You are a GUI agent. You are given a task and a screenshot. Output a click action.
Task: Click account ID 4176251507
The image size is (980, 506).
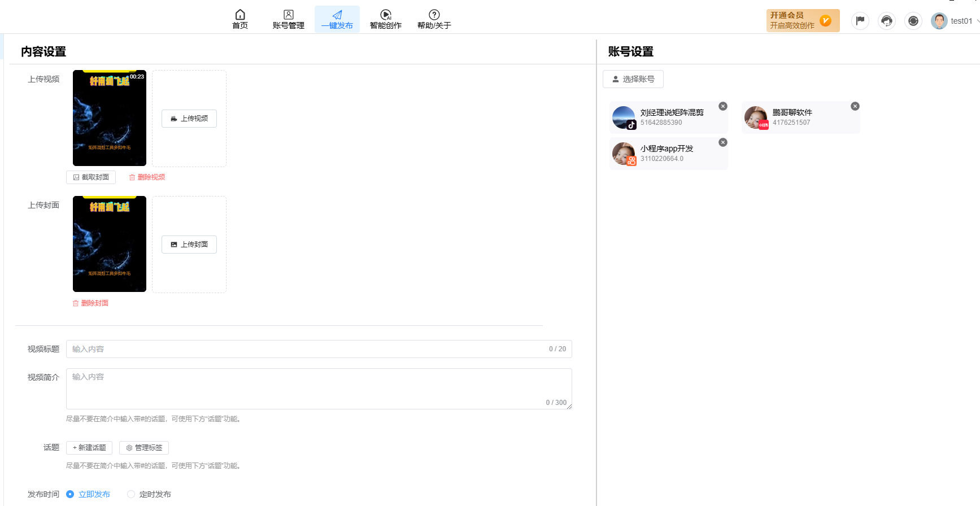coord(791,123)
